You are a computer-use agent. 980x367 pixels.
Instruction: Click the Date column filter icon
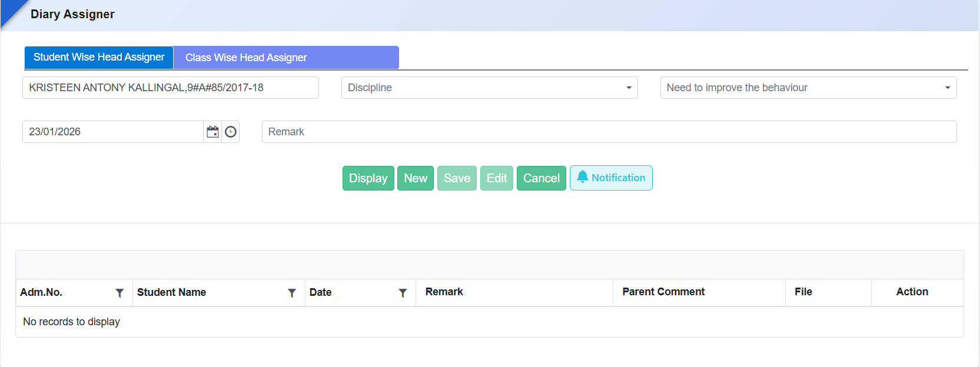[x=403, y=293]
